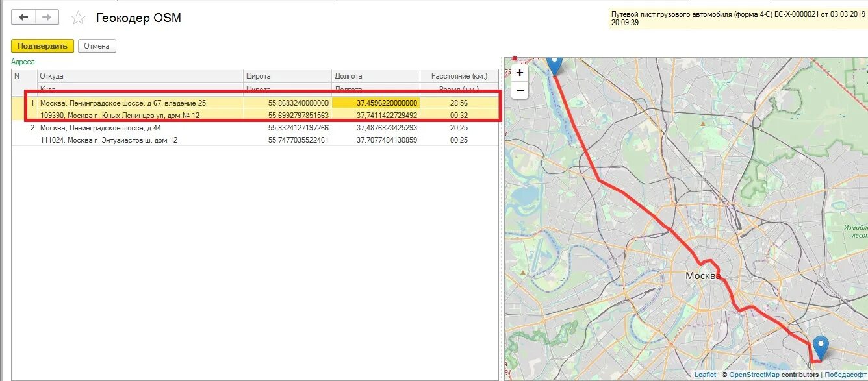Click the N column header
The image size is (868, 381).
point(25,76)
